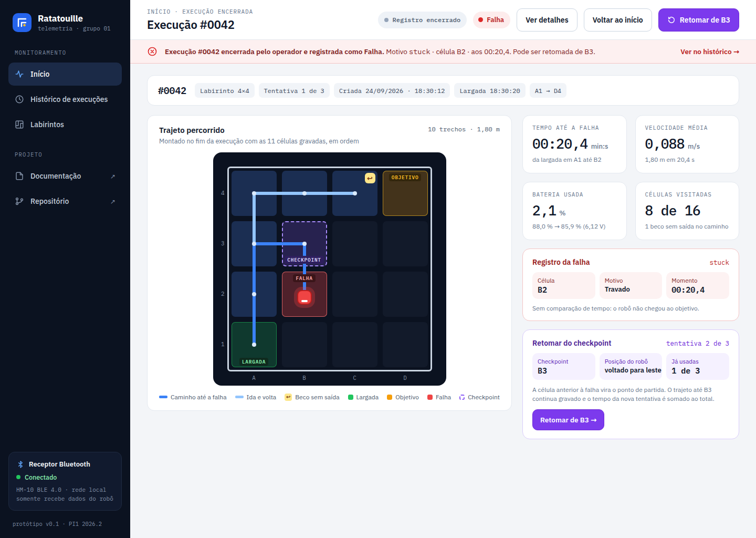Screen dimensions: 756x538
Task: Click the document icon beside Documentação
Action: (x=19, y=176)
